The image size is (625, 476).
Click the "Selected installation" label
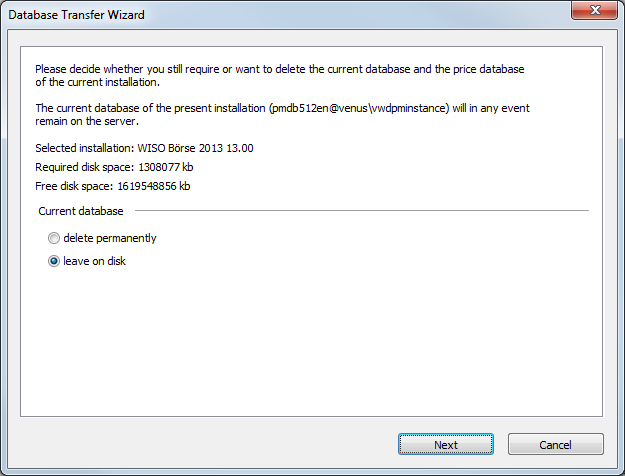click(x=83, y=149)
